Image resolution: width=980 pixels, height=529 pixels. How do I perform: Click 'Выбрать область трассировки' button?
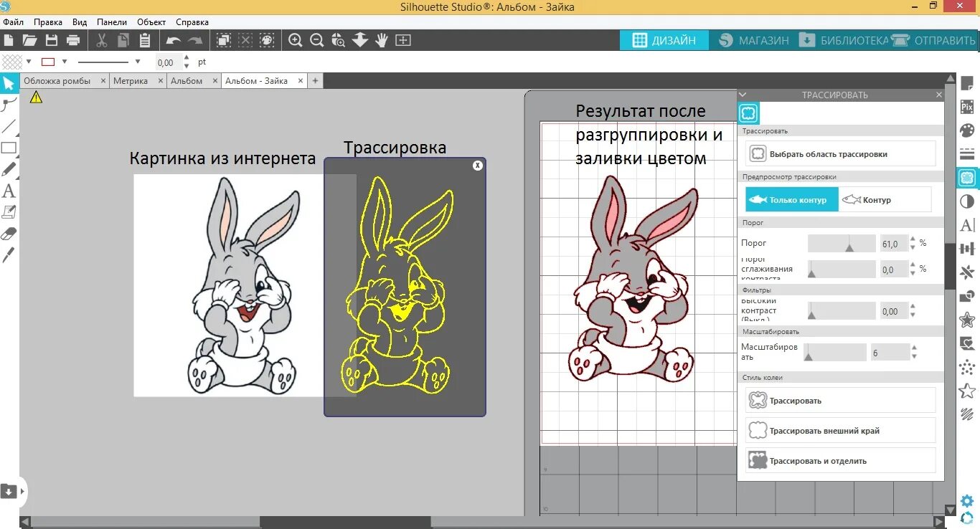(x=840, y=153)
